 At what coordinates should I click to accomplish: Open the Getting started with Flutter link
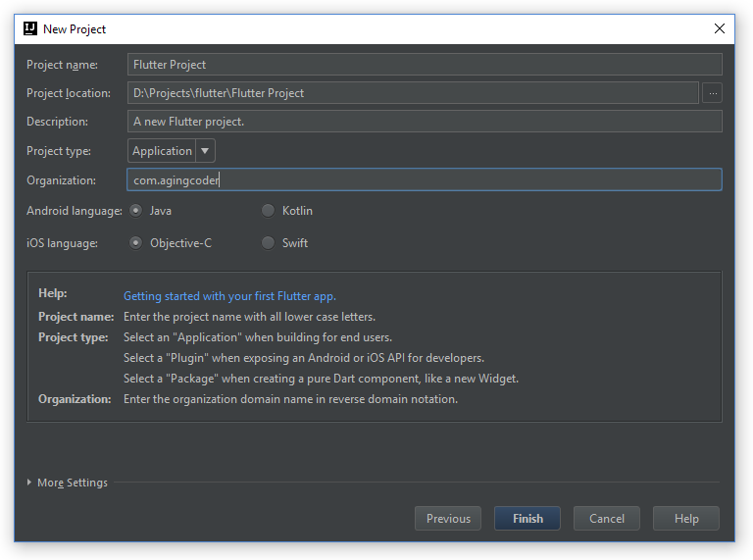pos(229,295)
